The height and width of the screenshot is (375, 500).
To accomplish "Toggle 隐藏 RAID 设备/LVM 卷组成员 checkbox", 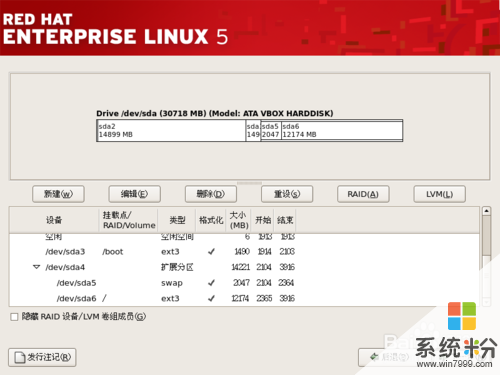I will (x=14, y=317).
